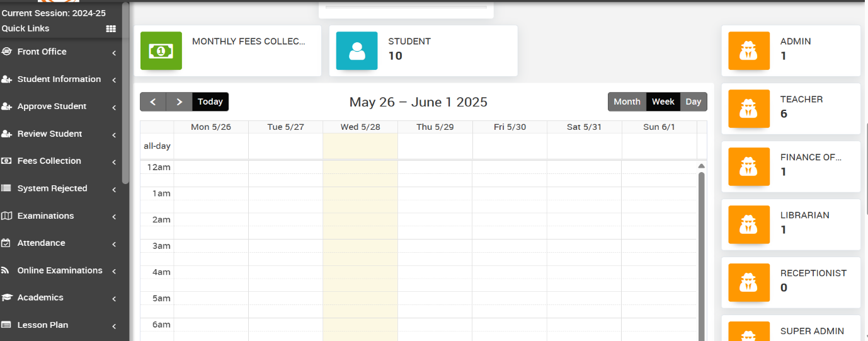
Task: Expand the Front Office menu chevron
Action: (114, 53)
